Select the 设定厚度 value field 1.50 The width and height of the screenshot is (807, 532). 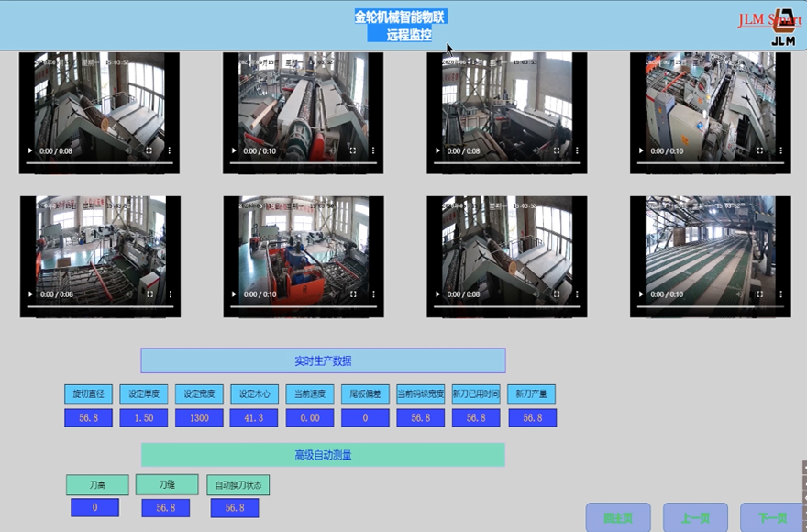[144, 418]
